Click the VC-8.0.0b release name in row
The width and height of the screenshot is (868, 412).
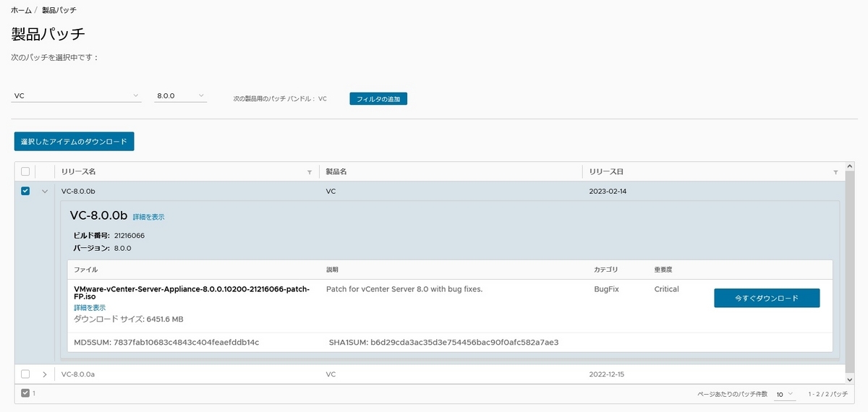(79, 191)
